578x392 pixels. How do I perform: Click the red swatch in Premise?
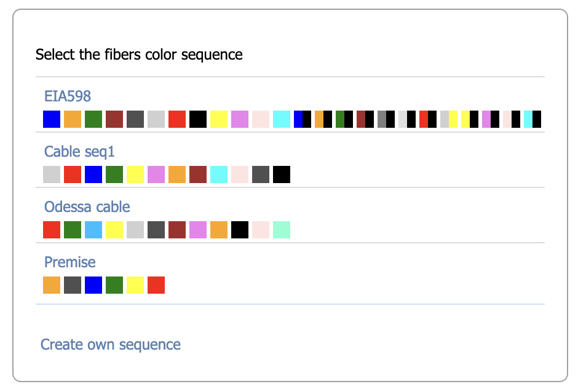pos(156,285)
